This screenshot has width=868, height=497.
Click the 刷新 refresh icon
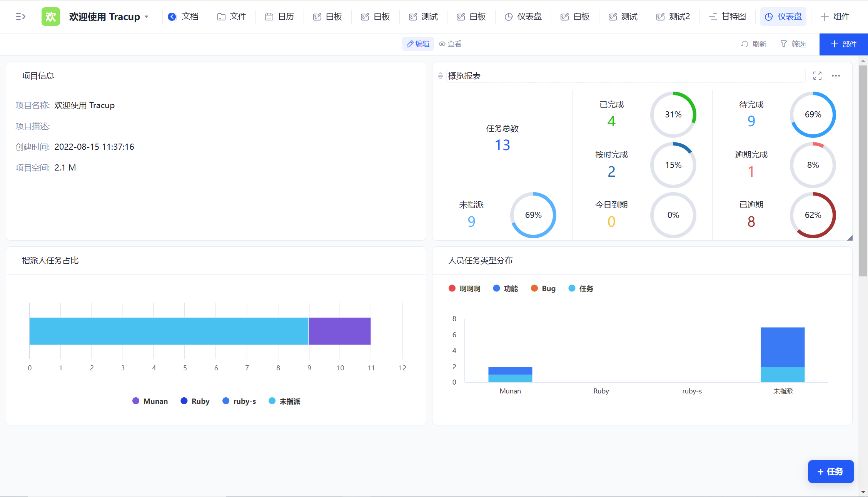[x=744, y=44]
